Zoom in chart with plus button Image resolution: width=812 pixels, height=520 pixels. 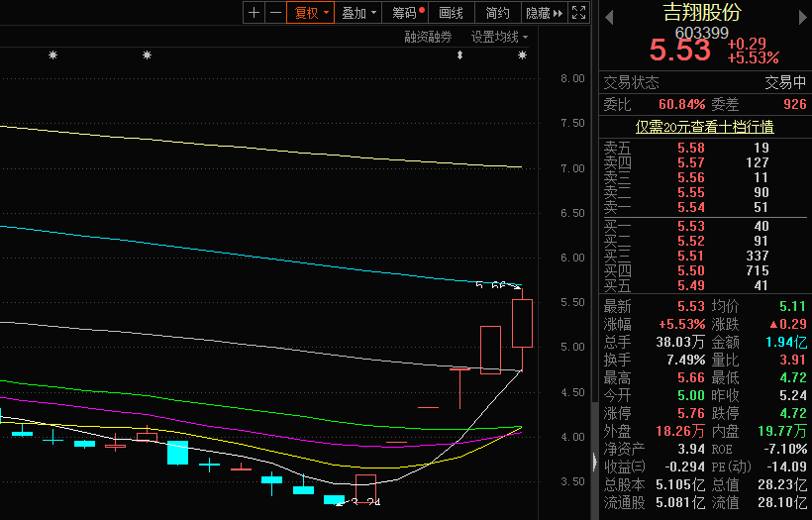[254, 13]
